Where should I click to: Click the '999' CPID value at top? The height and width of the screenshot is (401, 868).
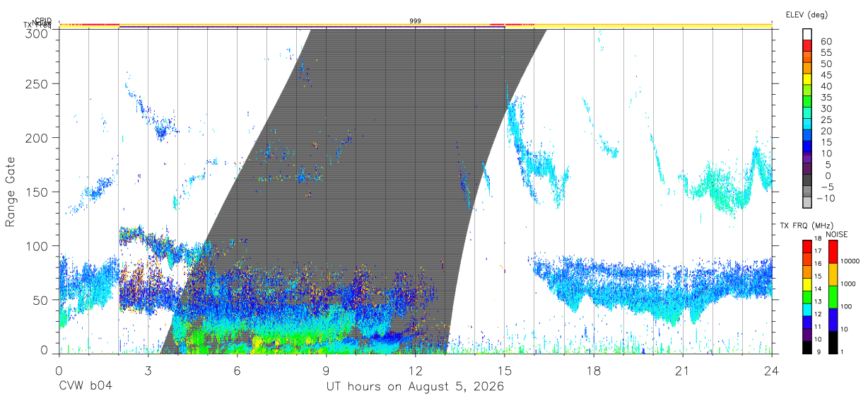pyautogui.click(x=416, y=21)
